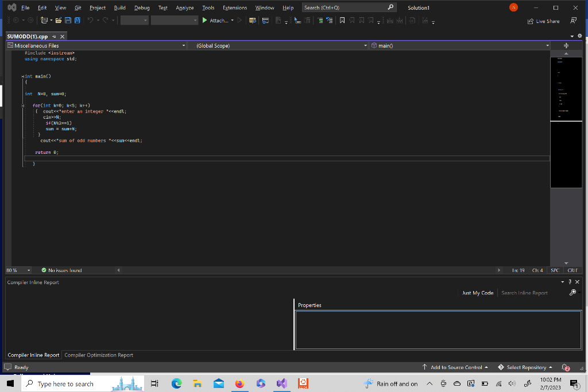Click the New Project toolbar icon
588x392 pixels.
pos(44,21)
